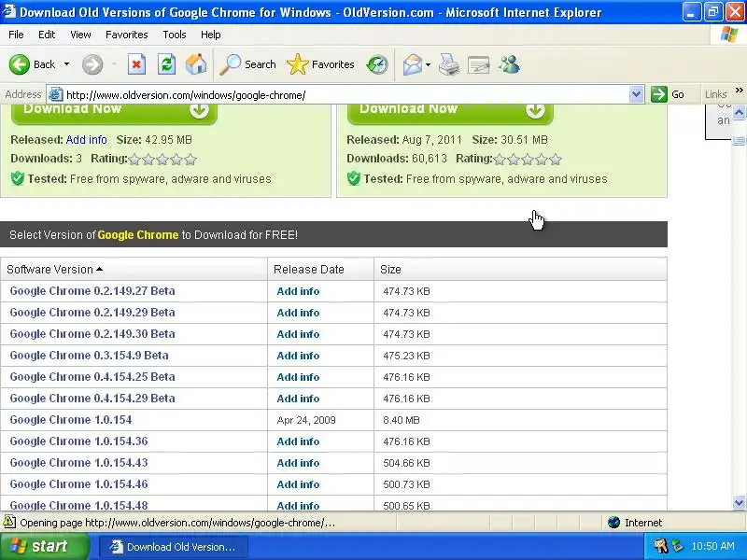Open Google Chrome 0.4.154.25 Beta link
Screen dimensions: 747x560
pos(92,377)
